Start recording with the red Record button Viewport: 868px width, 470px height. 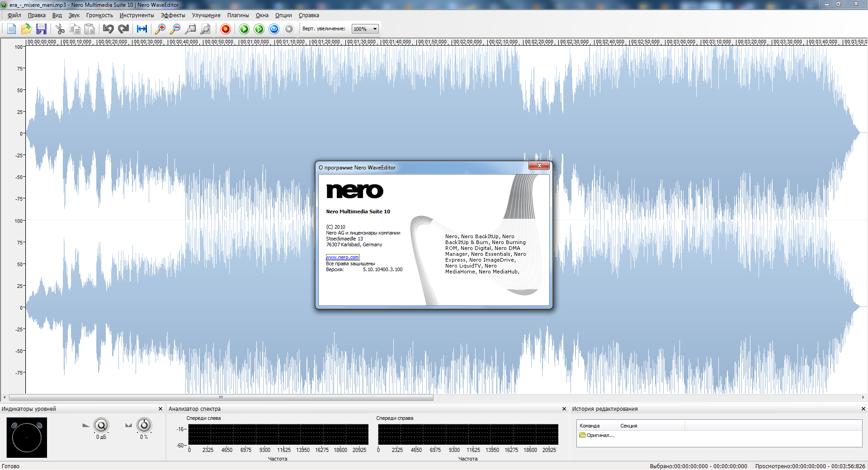coord(226,29)
